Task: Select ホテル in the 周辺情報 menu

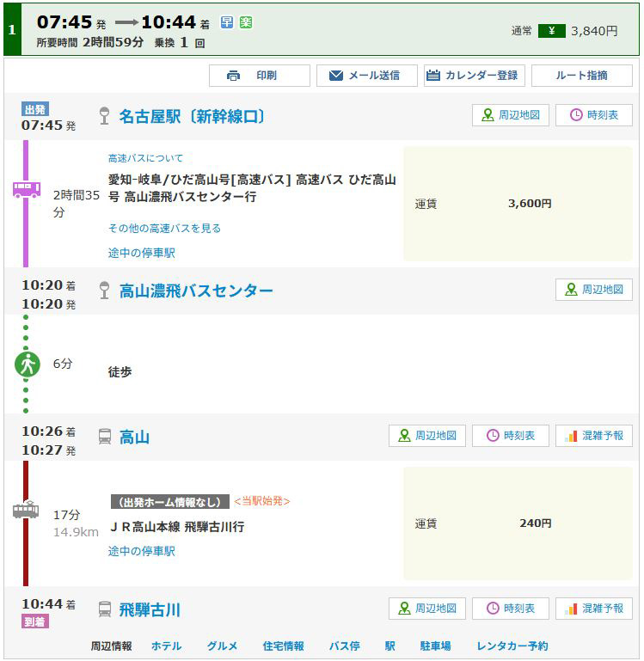Action: click(x=166, y=646)
